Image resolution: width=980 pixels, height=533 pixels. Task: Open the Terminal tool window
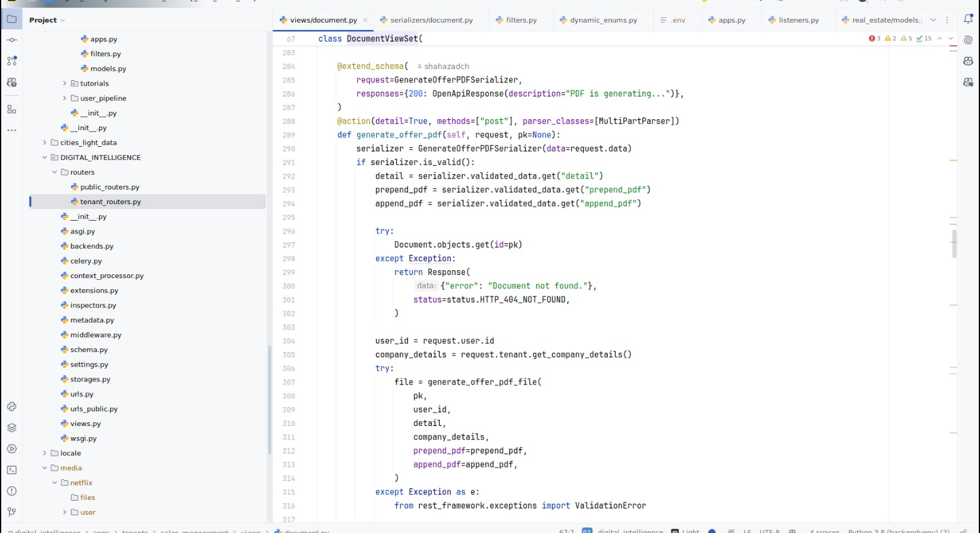click(12, 470)
